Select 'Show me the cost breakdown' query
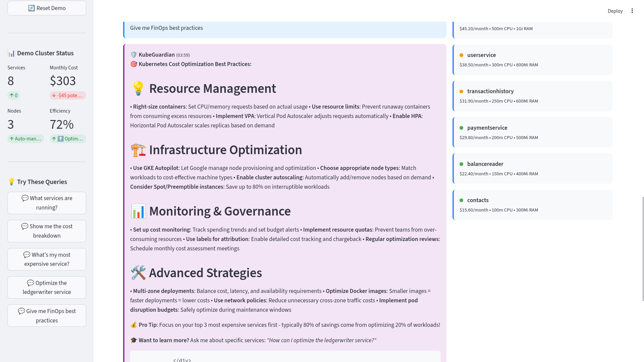Screen dimensions: 644x362 pyautogui.click(x=47, y=231)
